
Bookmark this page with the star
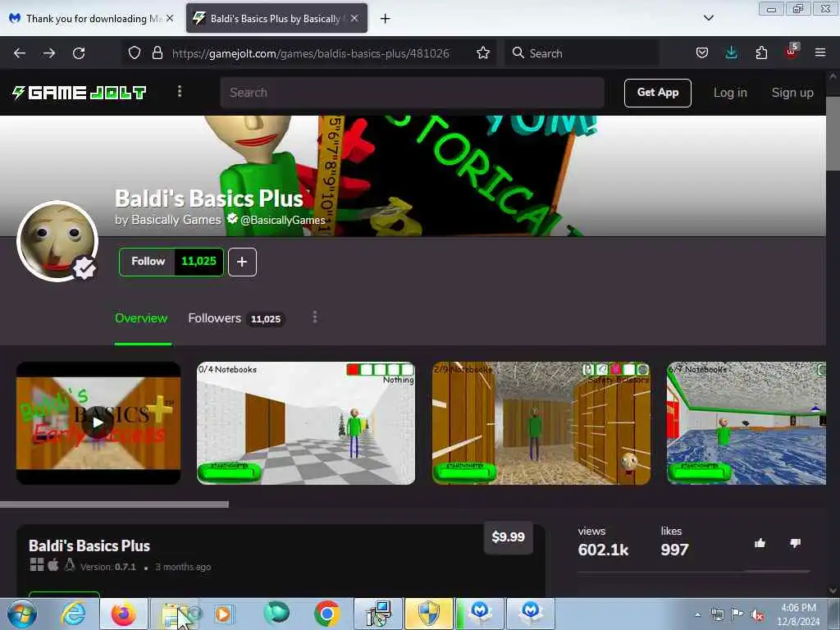click(x=483, y=52)
